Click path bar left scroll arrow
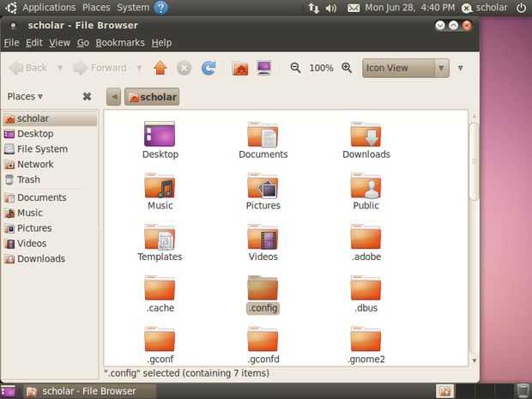The height and width of the screenshot is (399, 532). (x=113, y=97)
